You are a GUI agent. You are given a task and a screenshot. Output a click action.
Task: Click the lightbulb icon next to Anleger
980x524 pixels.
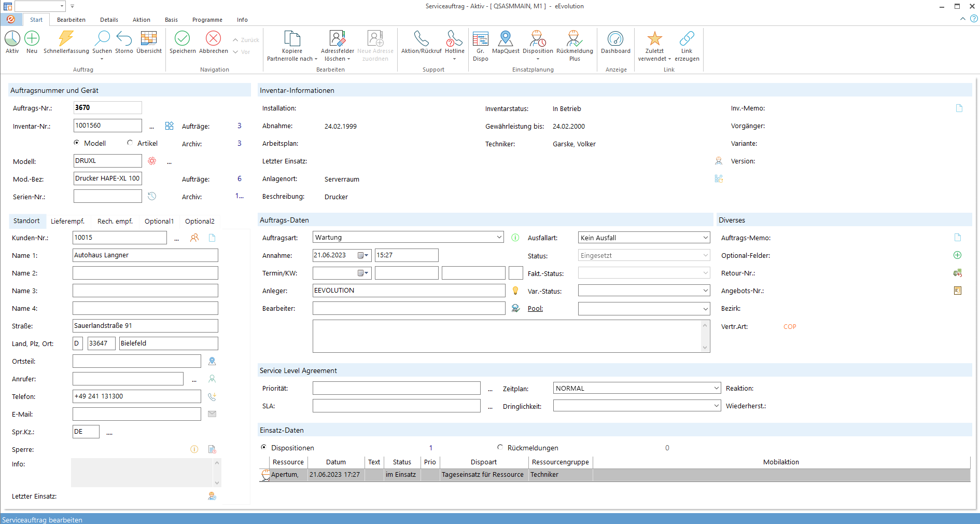tap(515, 291)
